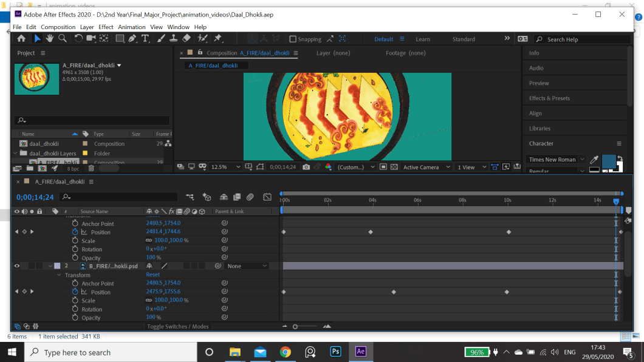Enable the Snapping checkbox
This screenshot has width=644, height=362.
(x=293, y=39)
